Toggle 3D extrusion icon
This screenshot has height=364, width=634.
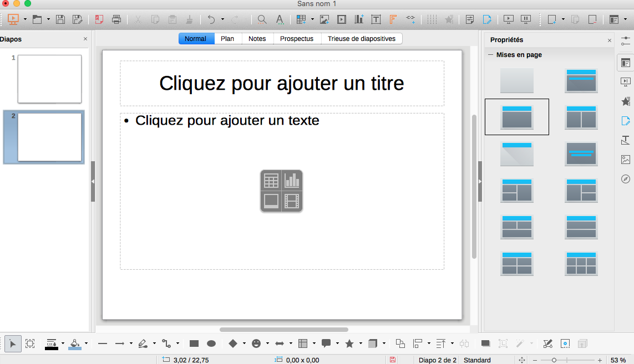(582, 344)
